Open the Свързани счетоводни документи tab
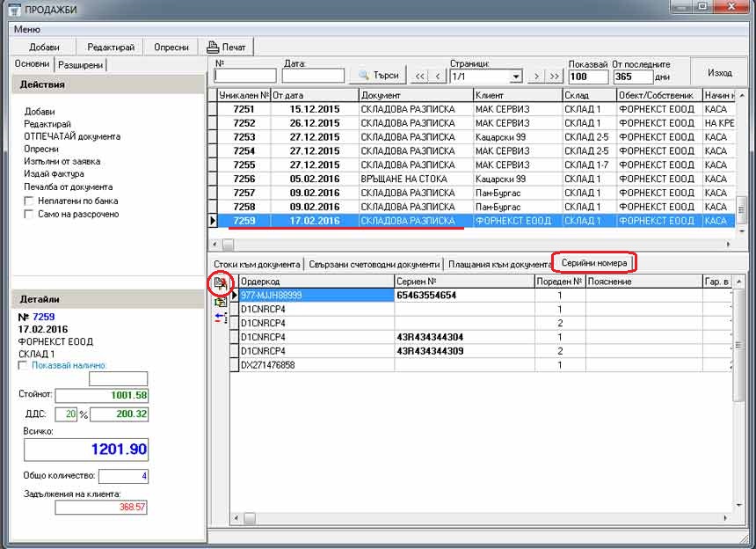Screen dimensions: 756x549 374,264
